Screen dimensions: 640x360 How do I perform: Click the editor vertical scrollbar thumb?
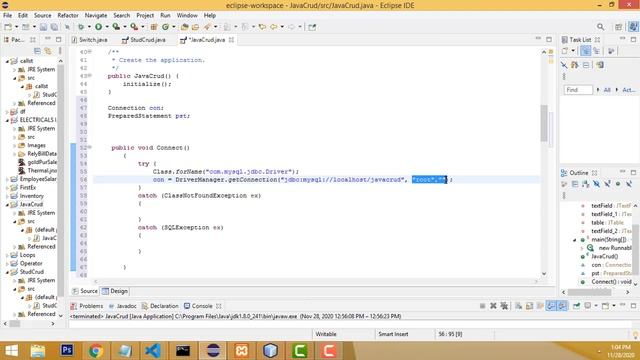[544, 123]
